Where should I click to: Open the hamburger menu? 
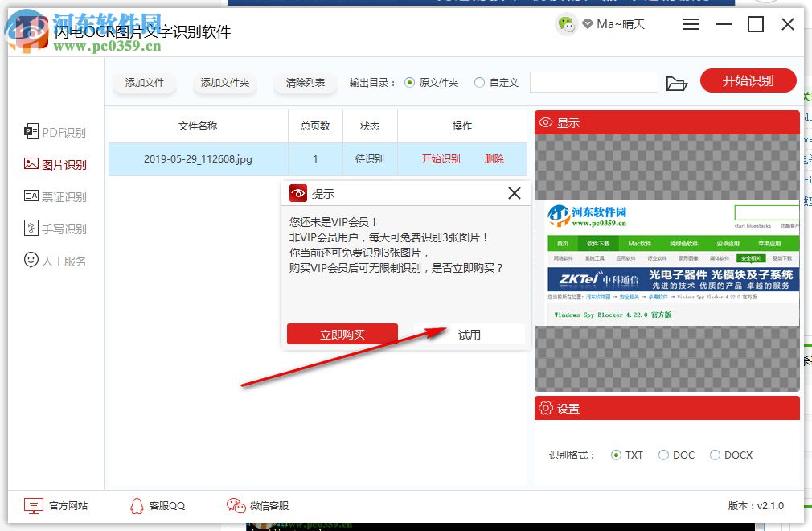click(x=691, y=24)
